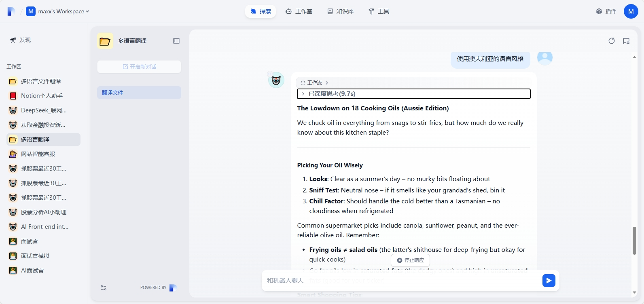Image resolution: width=644 pixels, height=304 pixels.
Task: Click the Notion个人助手 red book icon
Action: (13, 96)
